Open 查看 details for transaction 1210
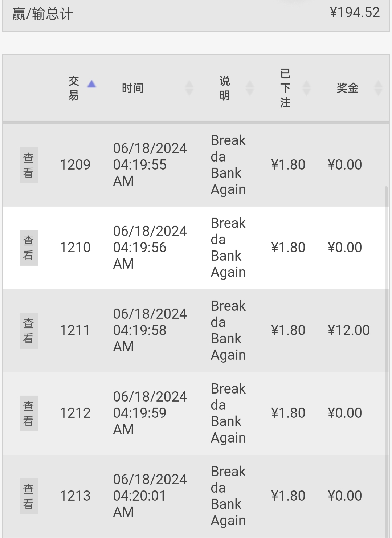Screen dimensions: 392x538 coord(28,248)
